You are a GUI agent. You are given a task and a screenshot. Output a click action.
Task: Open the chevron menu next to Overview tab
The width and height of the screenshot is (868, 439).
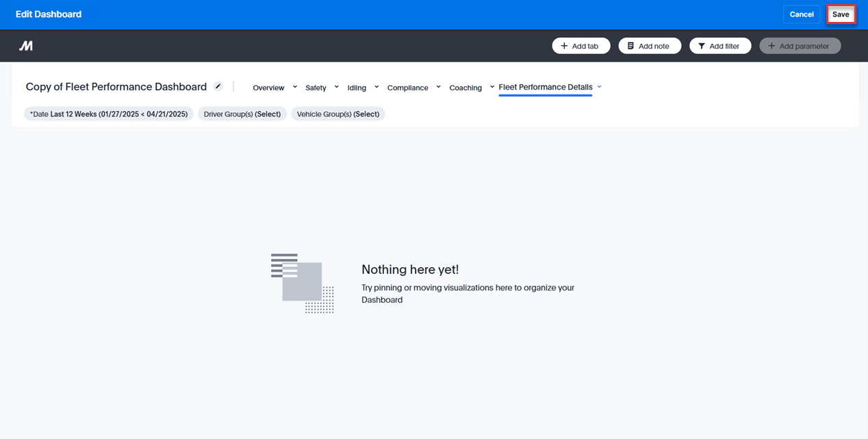tap(295, 87)
